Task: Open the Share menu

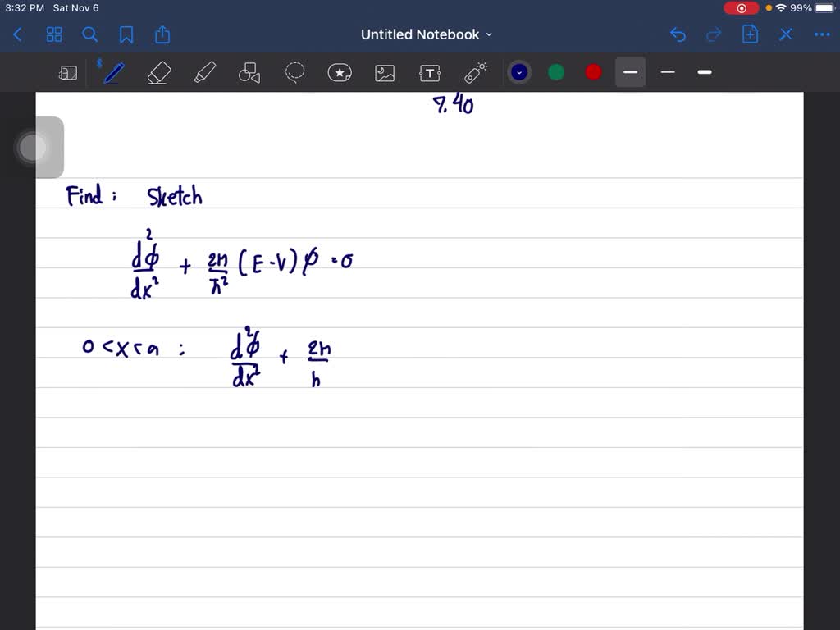Action: coord(162,34)
